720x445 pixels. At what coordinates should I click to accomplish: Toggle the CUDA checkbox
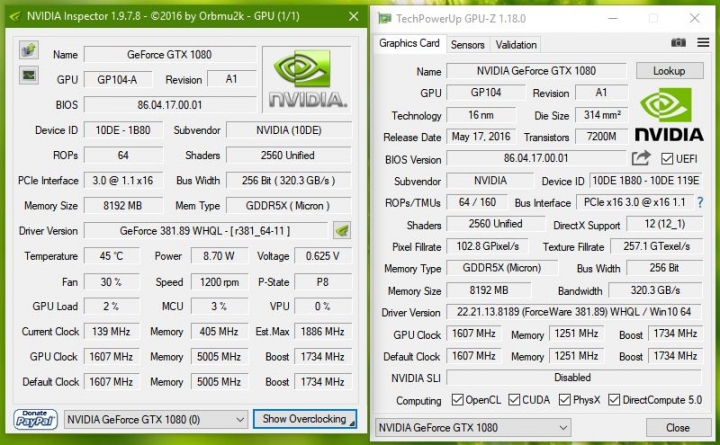(x=514, y=400)
